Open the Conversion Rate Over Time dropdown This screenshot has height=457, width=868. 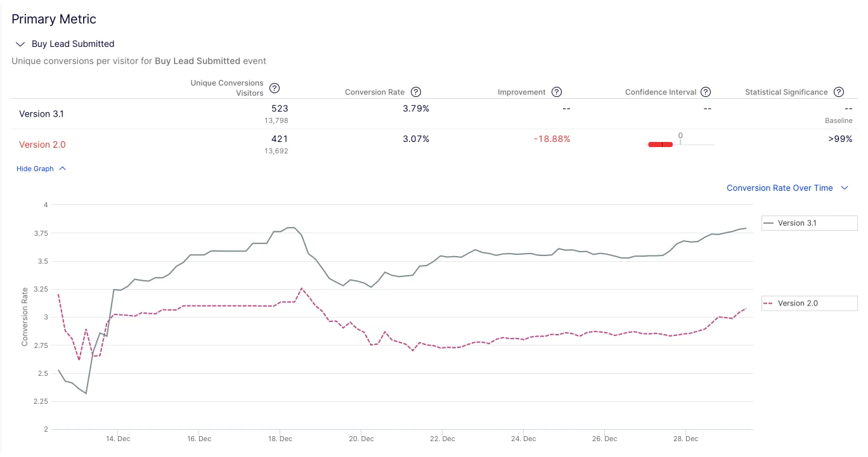(779, 188)
